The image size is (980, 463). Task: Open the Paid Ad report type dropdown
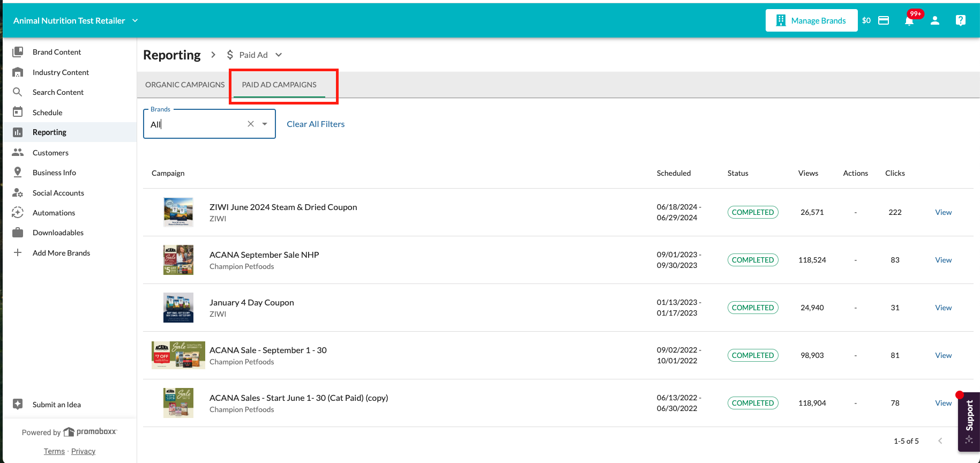click(x=279, y=55)
